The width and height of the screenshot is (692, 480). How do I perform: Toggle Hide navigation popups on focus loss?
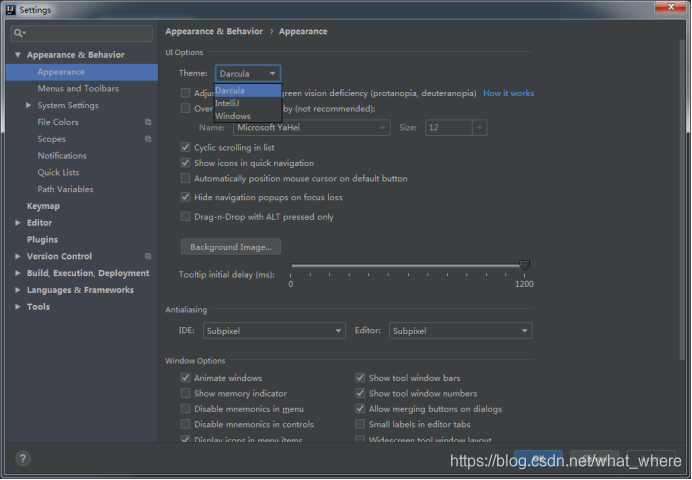click(x=185, y=197)
